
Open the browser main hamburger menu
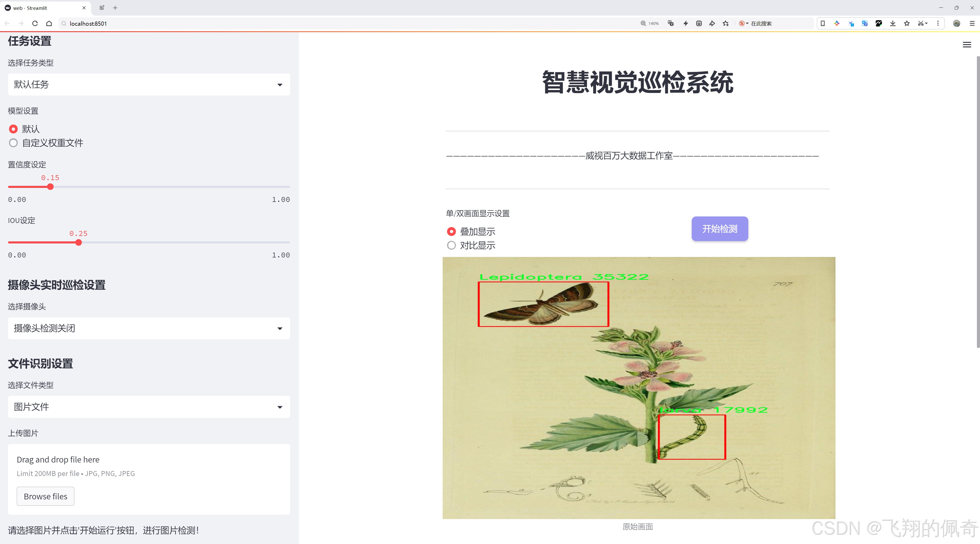tap(972, 24)
